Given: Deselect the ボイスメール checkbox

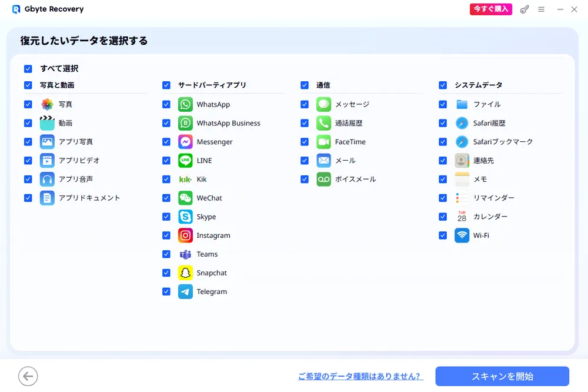Looking at the screenshot, I should pyautogui.click(x=305, y=180).
